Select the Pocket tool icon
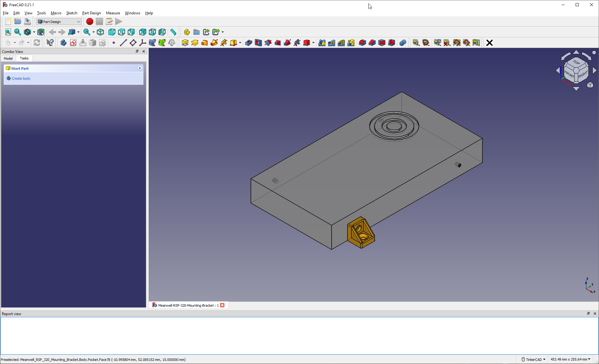The width and height of the screenshot is (599, 364). tap(248, 43)
